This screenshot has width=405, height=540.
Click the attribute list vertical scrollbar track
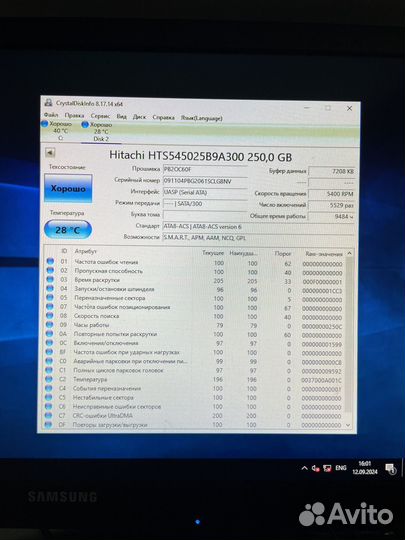click(x=349, y=339)
